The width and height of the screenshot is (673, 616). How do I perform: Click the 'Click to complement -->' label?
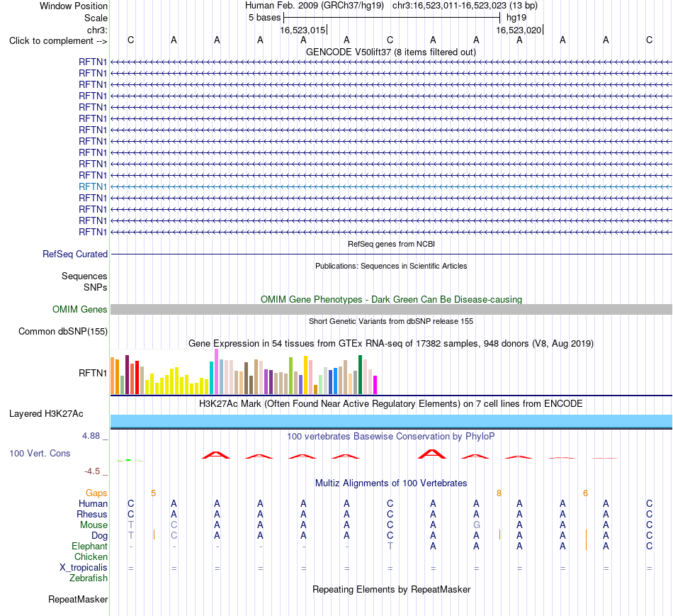pos(58,41)
